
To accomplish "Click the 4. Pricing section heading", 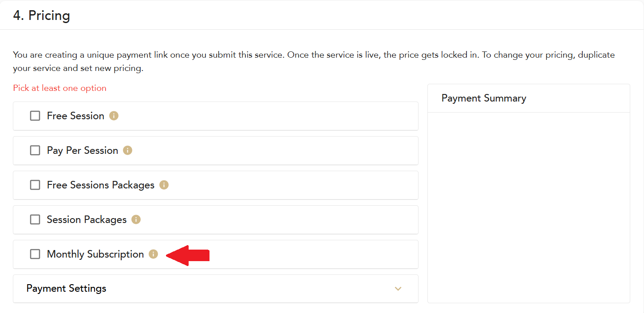I will (42, 16).
